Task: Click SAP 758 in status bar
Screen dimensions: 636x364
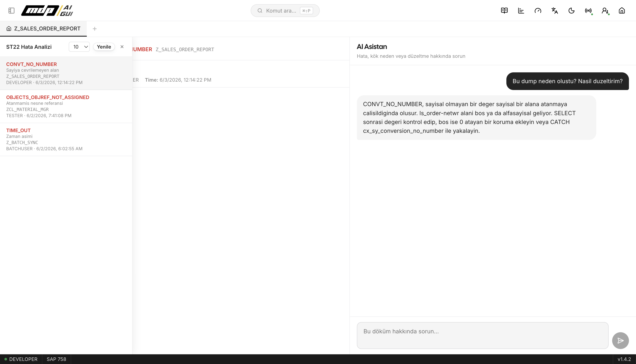Action: click(x=56, y=359)
